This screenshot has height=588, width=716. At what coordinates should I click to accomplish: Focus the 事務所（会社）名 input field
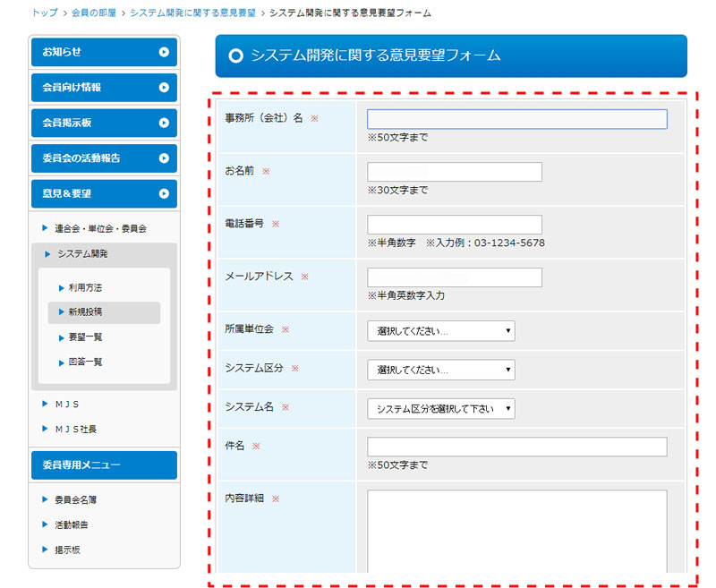click(517, 119)
